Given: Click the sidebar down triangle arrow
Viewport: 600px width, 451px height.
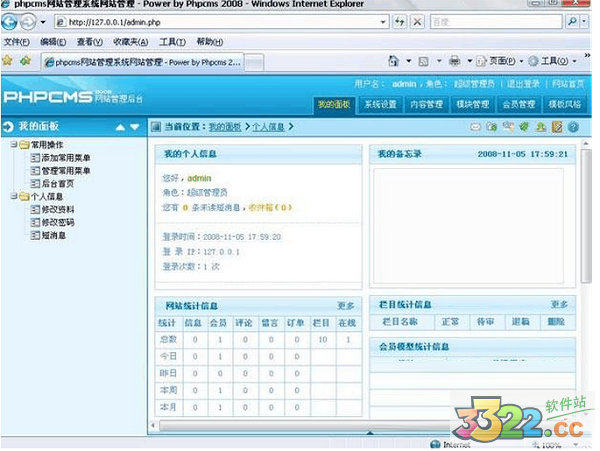Looking at the screenshot, I should click(135, 127).
